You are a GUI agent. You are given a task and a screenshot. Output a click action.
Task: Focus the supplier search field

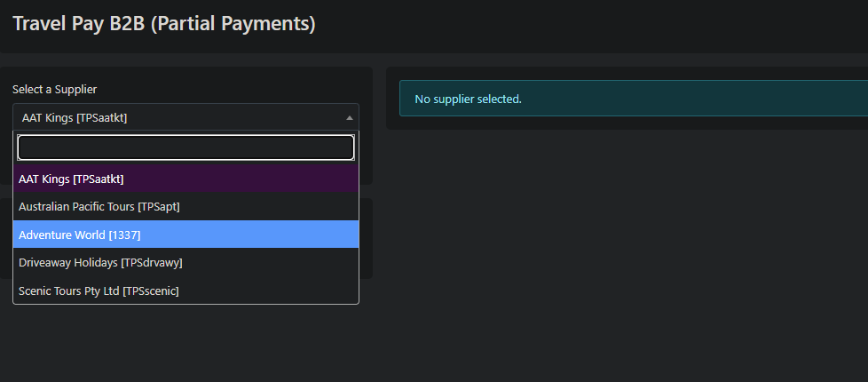click(185, 147)
